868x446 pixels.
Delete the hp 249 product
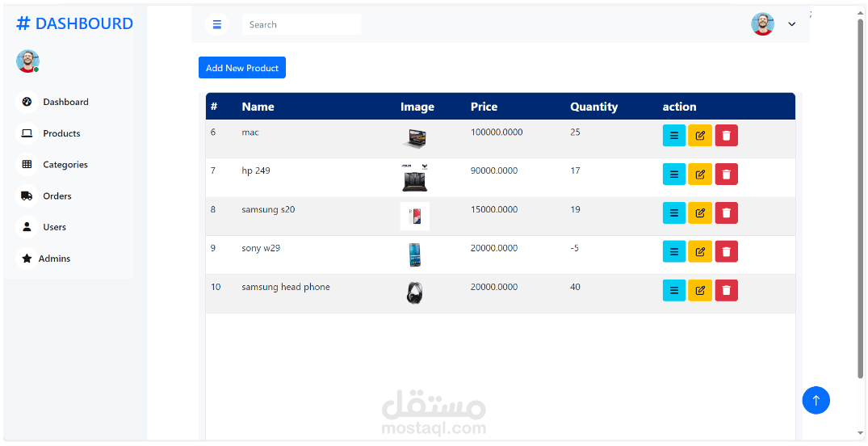coord(726,174)
